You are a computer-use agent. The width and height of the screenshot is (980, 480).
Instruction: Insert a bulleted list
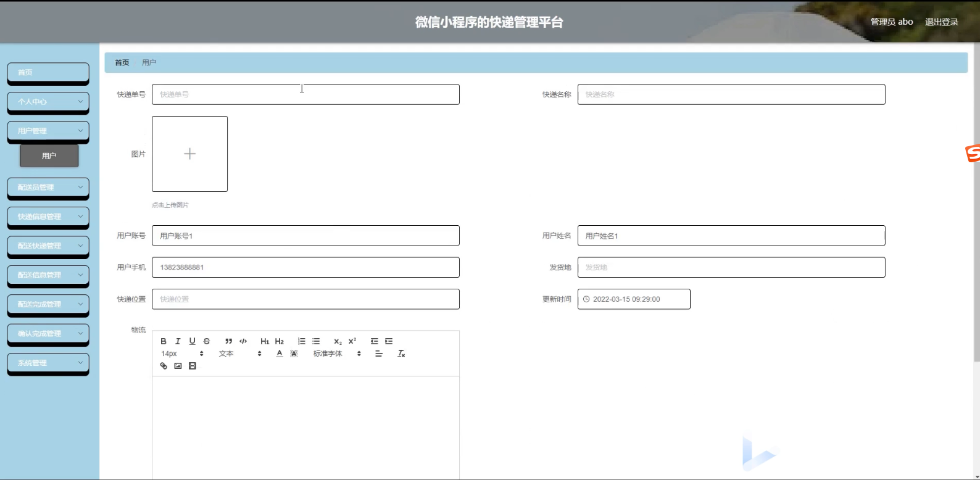(316, 341)
